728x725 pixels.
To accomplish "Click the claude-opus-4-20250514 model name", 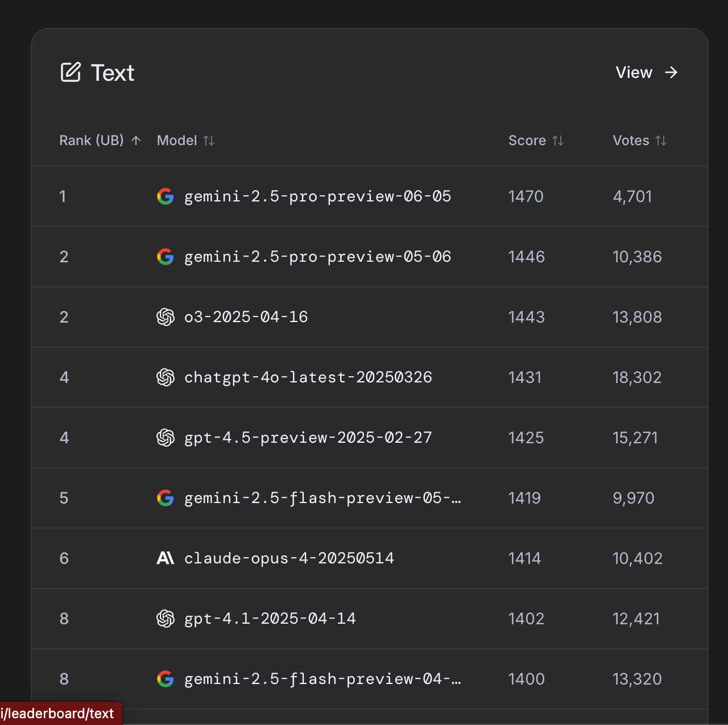I will (289, 558).
